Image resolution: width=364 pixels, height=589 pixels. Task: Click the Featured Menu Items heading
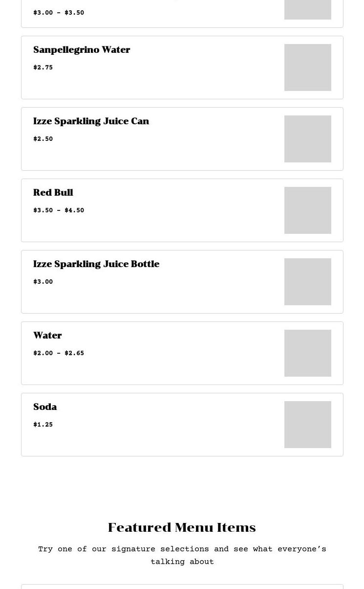coord(182,527)
